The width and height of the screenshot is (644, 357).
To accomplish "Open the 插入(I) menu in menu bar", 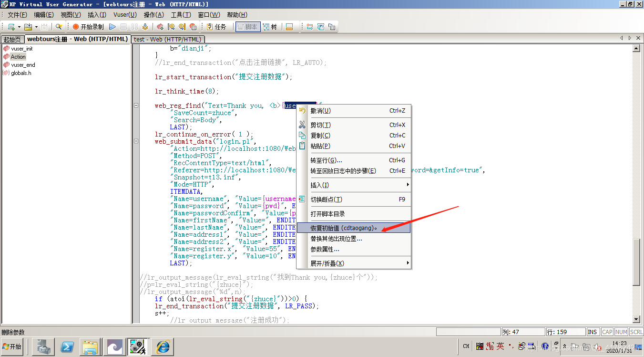I will pyautogui.click(x=97, y=15).
